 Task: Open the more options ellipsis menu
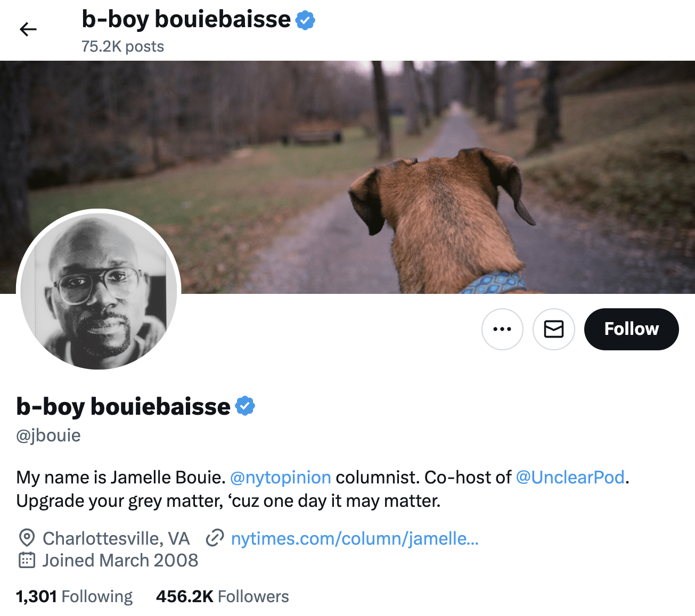coord(502,329)
